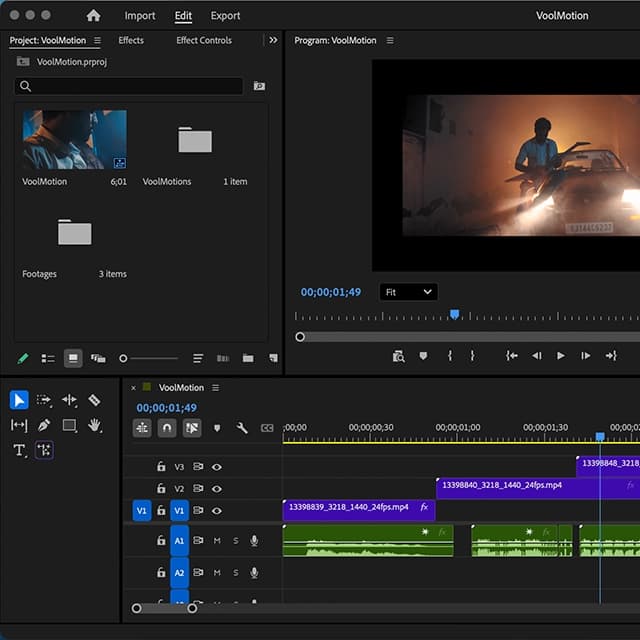This screenshot has height=640, width=640.
Task: Choose the Ripple Edit tool
Action: click(69, 400)
